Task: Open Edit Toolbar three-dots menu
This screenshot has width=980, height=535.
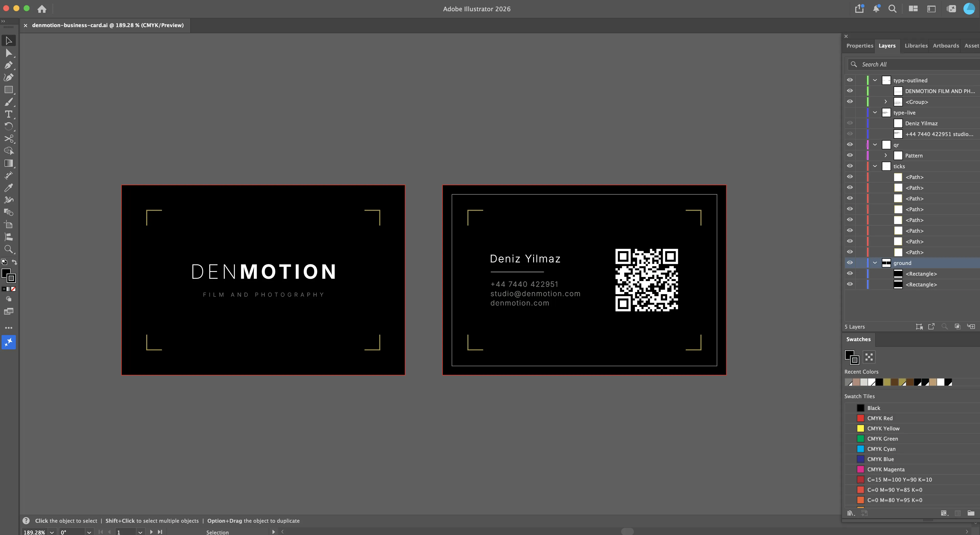Action: (x=8, y=328)
